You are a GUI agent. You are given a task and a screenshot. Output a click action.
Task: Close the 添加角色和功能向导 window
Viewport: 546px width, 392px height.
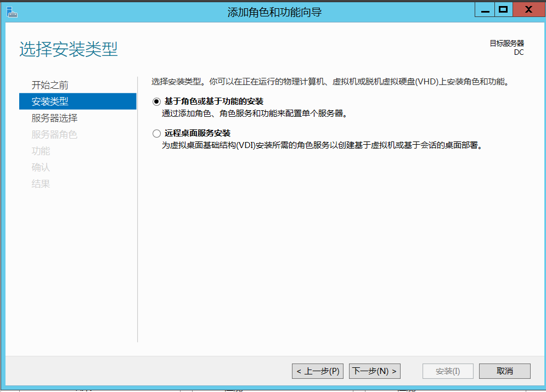[x=528, y=10]
